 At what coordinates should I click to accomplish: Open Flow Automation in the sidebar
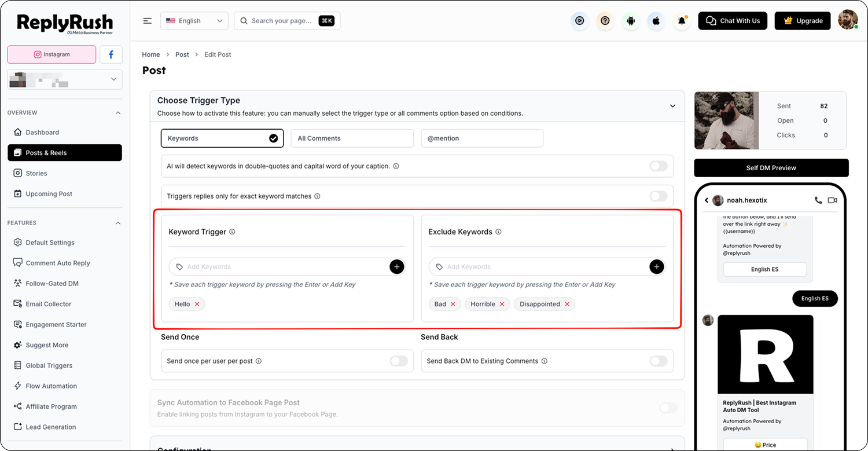(65, 386)
